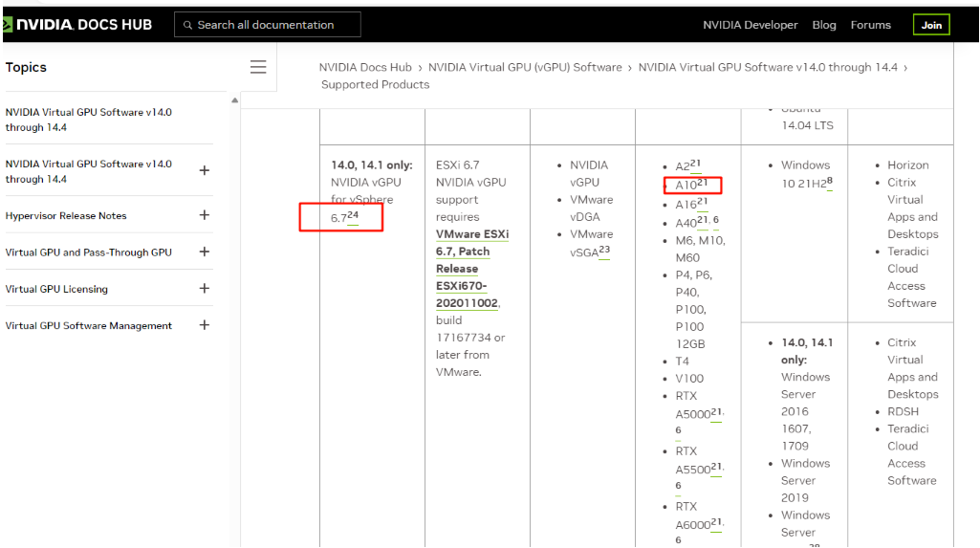Open the NVIDIA Developer link
980x548 pixels.
tap(750, 25)
